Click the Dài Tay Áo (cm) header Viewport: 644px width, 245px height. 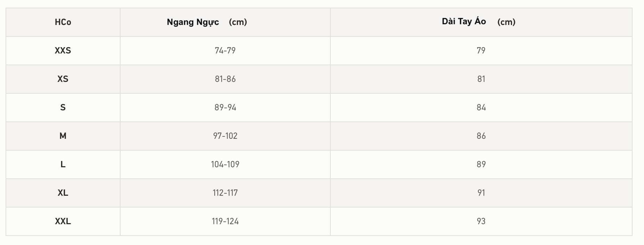478,22
